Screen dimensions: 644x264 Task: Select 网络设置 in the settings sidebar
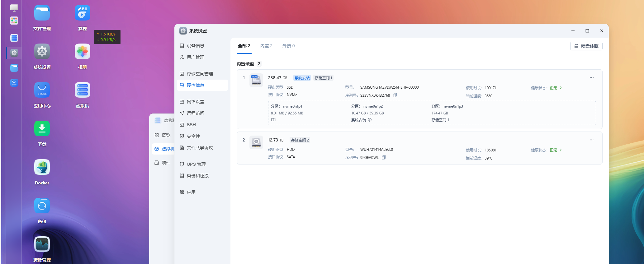(x=195, y=102)
